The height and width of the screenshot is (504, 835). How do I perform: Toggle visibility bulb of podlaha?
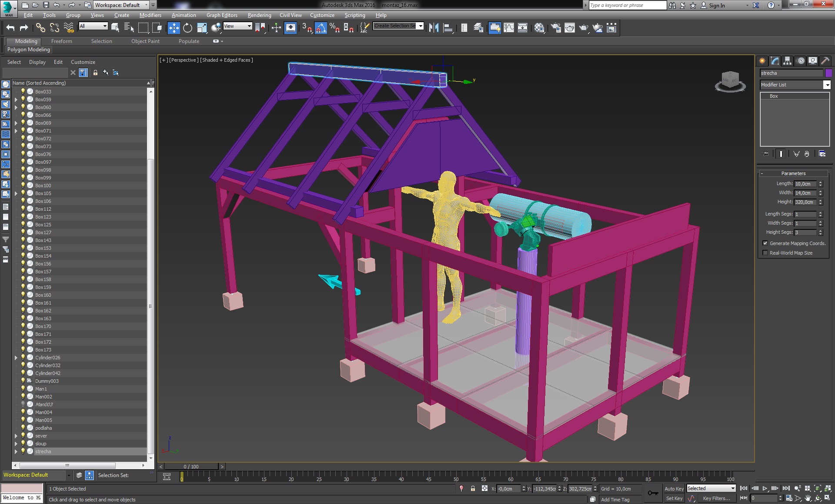(23, 428)
